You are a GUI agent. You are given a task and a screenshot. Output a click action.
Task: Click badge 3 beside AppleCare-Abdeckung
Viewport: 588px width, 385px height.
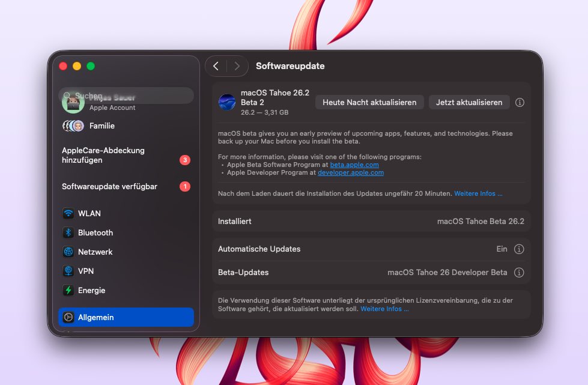point(185,160)
